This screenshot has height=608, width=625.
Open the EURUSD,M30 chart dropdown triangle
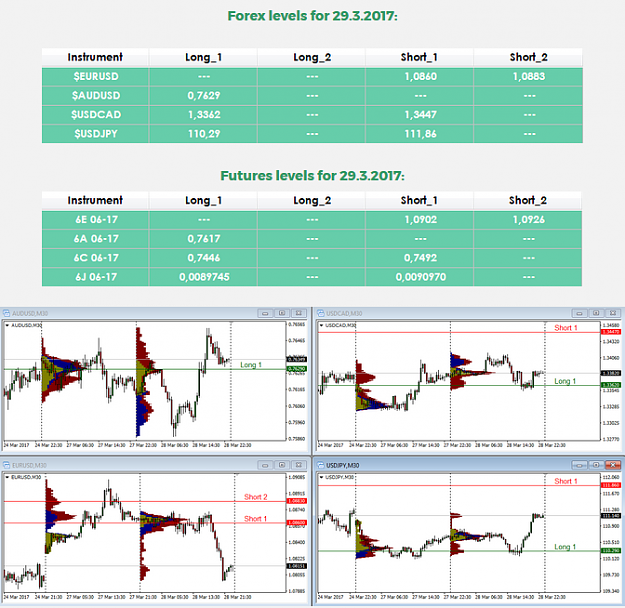point(7,477)
